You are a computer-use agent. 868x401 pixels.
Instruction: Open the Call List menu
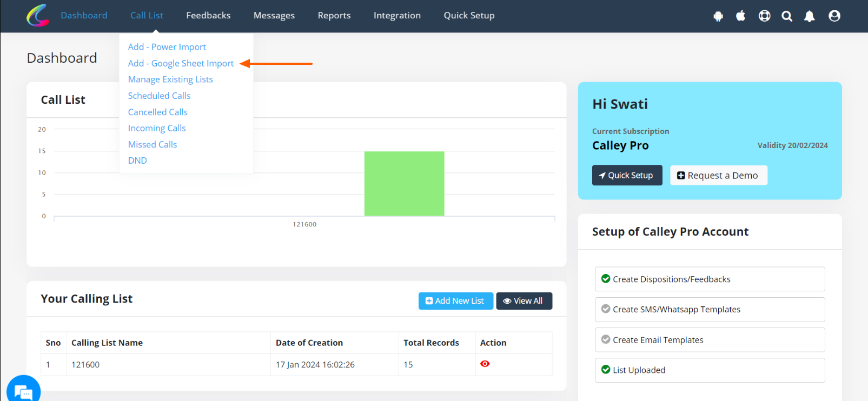[147, 15]
